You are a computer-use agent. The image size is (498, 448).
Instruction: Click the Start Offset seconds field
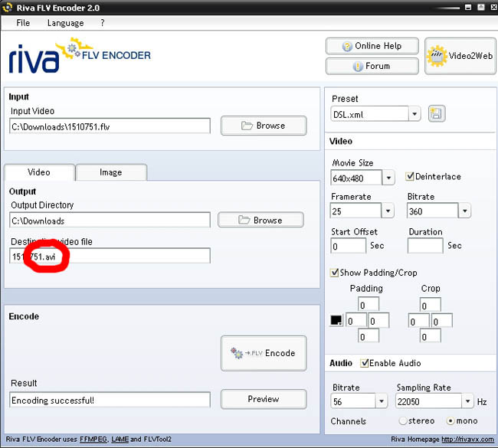[x=349, y=246]
